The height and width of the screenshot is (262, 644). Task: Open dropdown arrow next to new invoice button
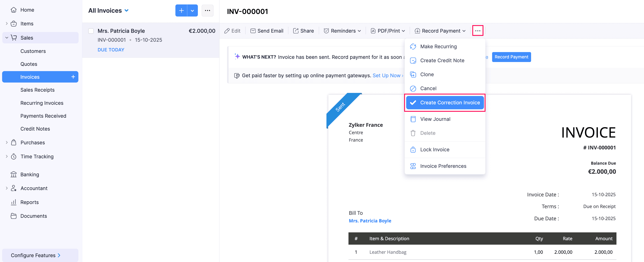click(192, 11)
